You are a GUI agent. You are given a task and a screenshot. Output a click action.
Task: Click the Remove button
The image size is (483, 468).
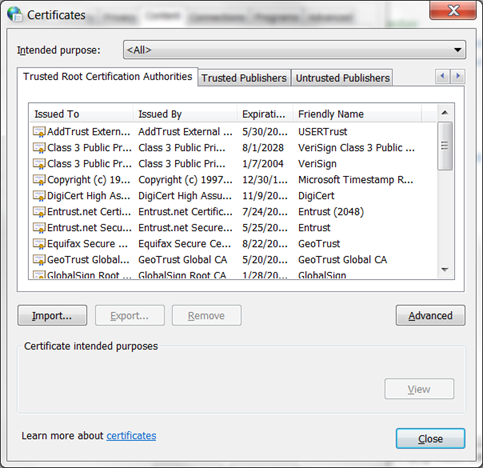207,315
